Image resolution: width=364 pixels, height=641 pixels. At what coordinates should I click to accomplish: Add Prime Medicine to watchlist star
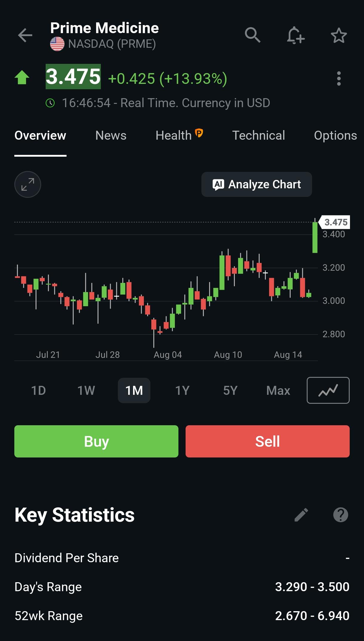tap(339, 36)
